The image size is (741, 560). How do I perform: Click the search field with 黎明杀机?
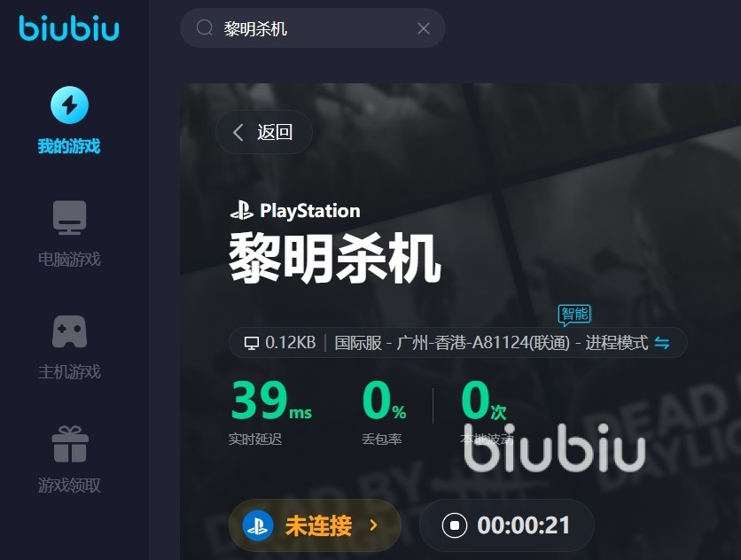click(312, 27)
